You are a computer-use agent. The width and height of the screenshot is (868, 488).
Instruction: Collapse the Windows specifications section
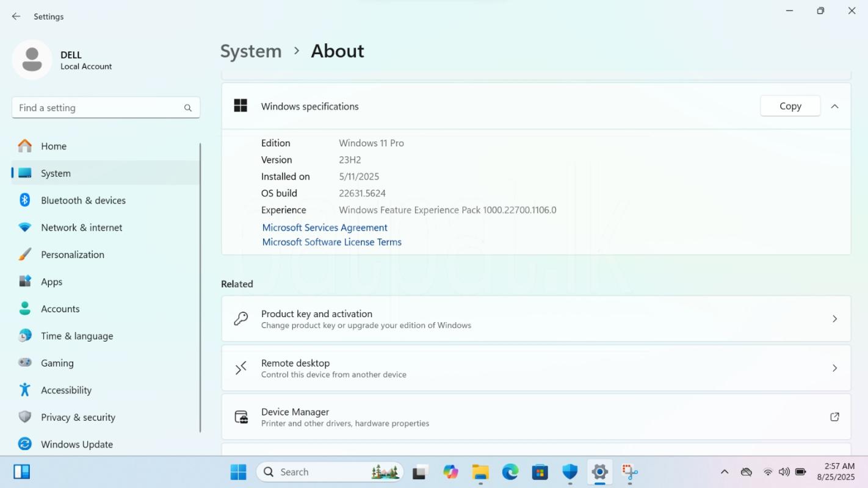(834, 106)
